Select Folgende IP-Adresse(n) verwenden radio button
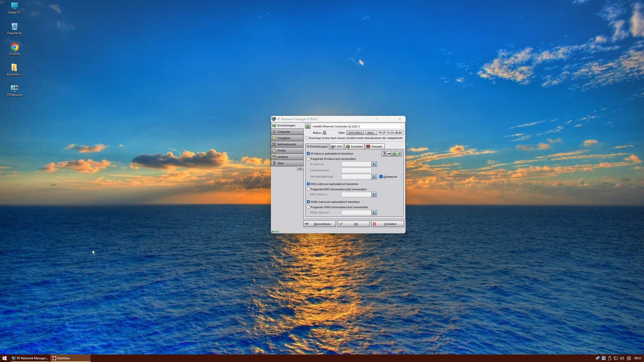644x362 pixels. 308,159
